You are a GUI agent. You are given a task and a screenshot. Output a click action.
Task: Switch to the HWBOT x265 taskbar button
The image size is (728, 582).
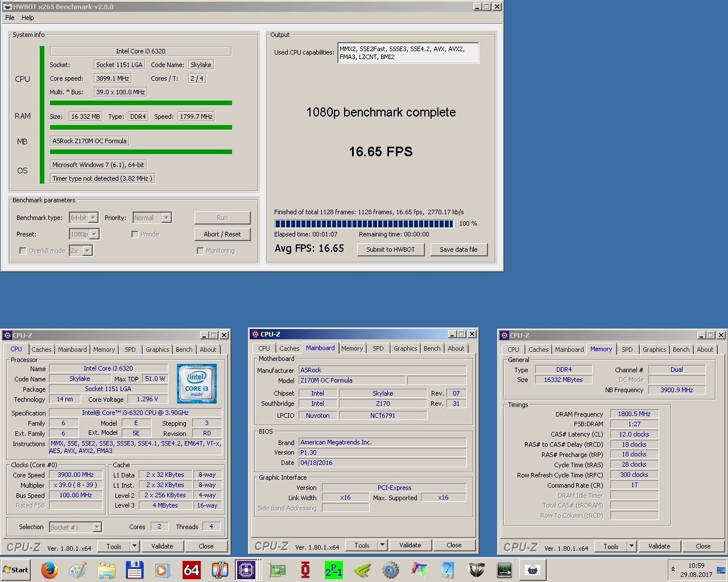coord(533,569)
